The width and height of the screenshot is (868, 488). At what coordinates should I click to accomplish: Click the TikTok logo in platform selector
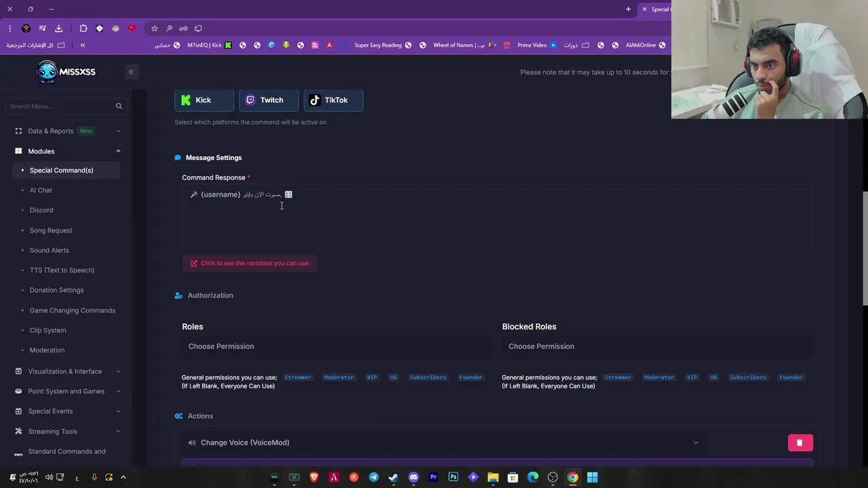(315, 100)
